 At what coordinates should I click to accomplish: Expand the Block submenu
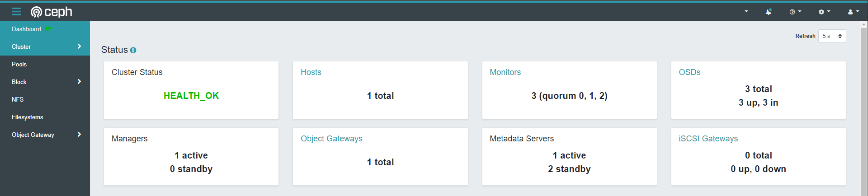coord(45,82)
